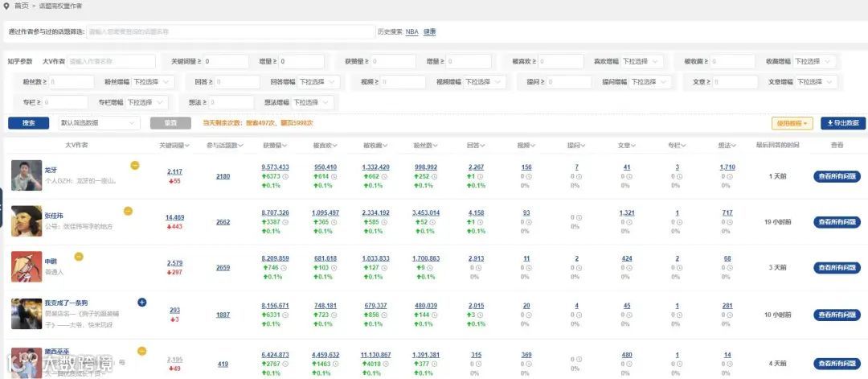The image size is (868, 379).
Task: Sort by the 被喜欢 column header
Action: 325,146
